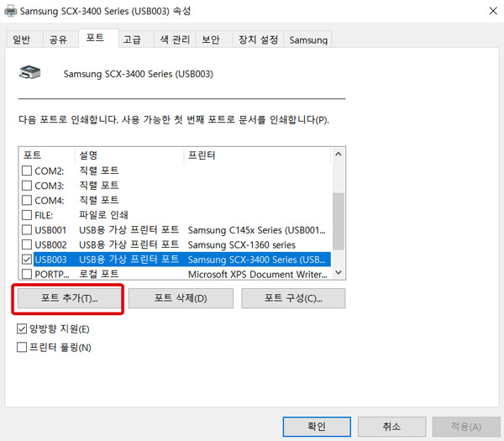This screenshot has width=504, height=441.
Task: Click USB002 'USB용 가상 프린터 포트' description
Action: pos(129,244)
